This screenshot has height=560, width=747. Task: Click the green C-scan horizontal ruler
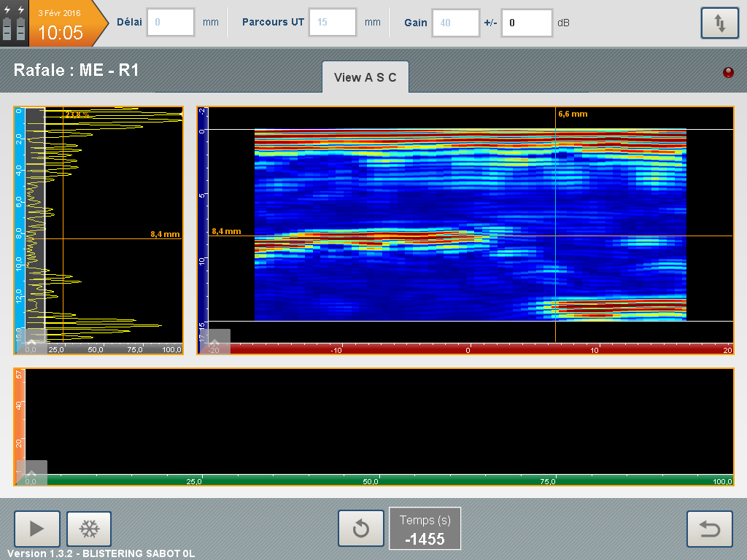(x=379, y=481)
